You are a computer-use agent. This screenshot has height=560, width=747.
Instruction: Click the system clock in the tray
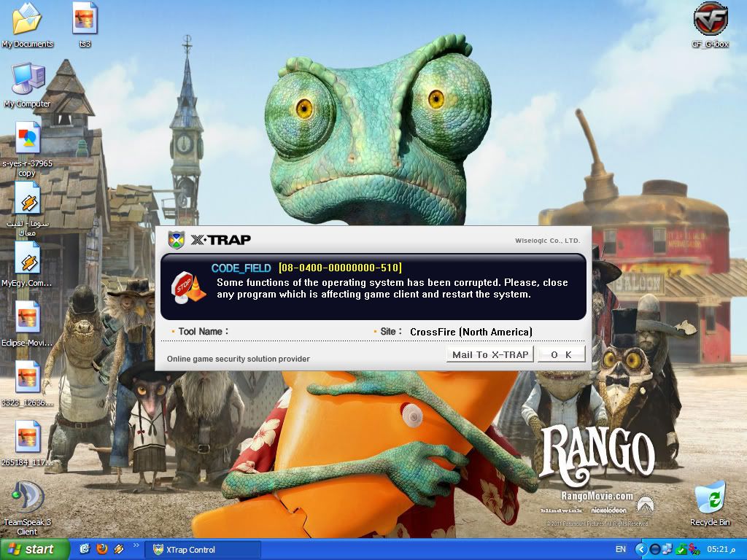click(x=722, y=549)
